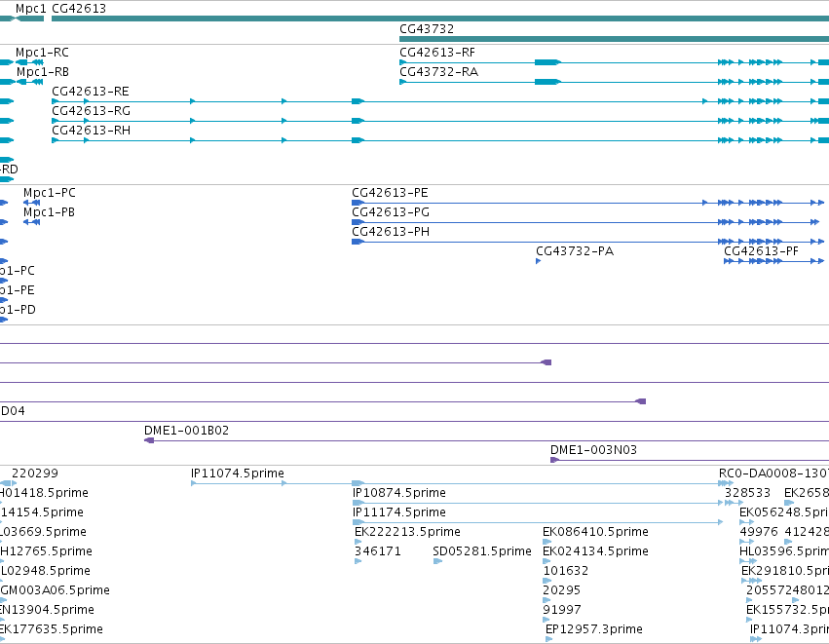Open the Mpc1-PB protein label
Viewport: 829px width, 644px height.
[49, 212]
